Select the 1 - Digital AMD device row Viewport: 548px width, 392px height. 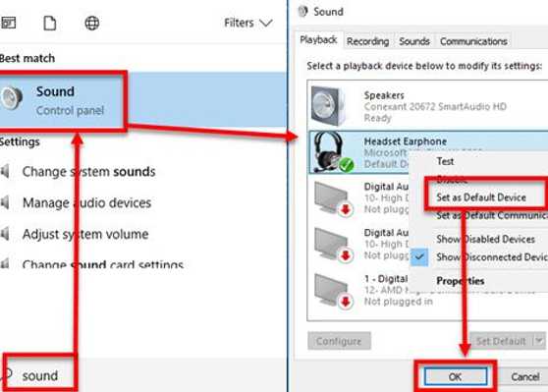pos(428,291)
